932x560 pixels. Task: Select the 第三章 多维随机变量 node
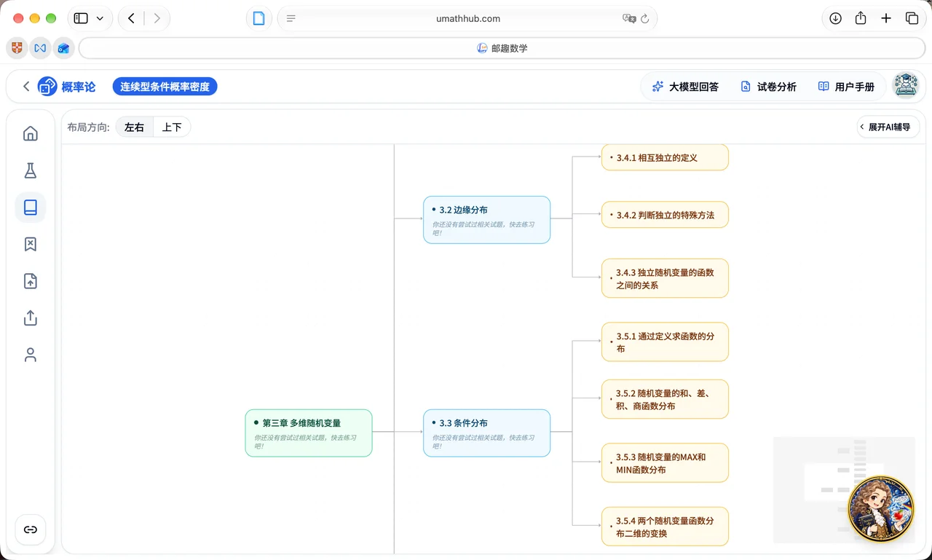309,433
